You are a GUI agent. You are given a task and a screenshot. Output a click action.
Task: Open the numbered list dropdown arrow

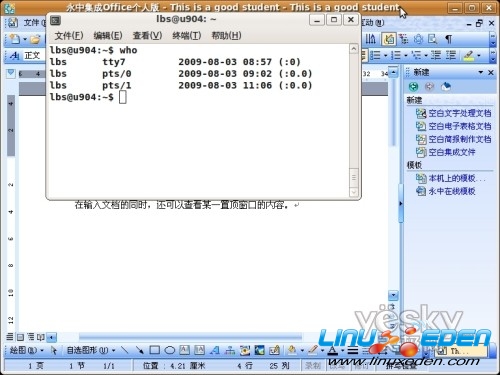tap(406, 55)
